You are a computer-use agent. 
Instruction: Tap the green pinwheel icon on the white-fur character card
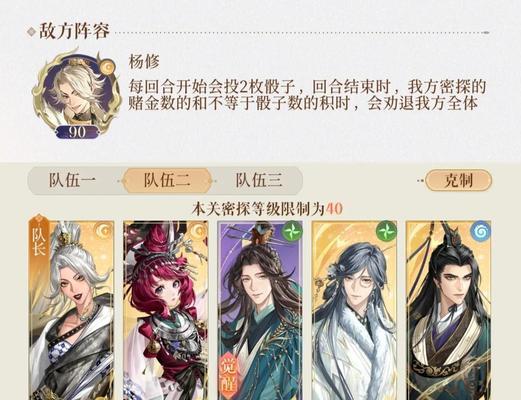pyautogui.click(x=386, y=230)
